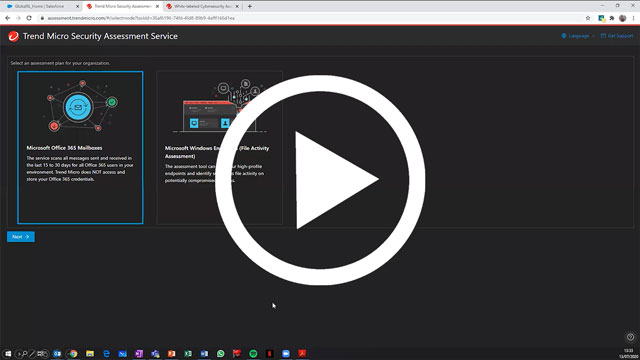Switch to the Salesforce browser tab
This screenshot has width=640, height=360.
[x=40, y=7]
